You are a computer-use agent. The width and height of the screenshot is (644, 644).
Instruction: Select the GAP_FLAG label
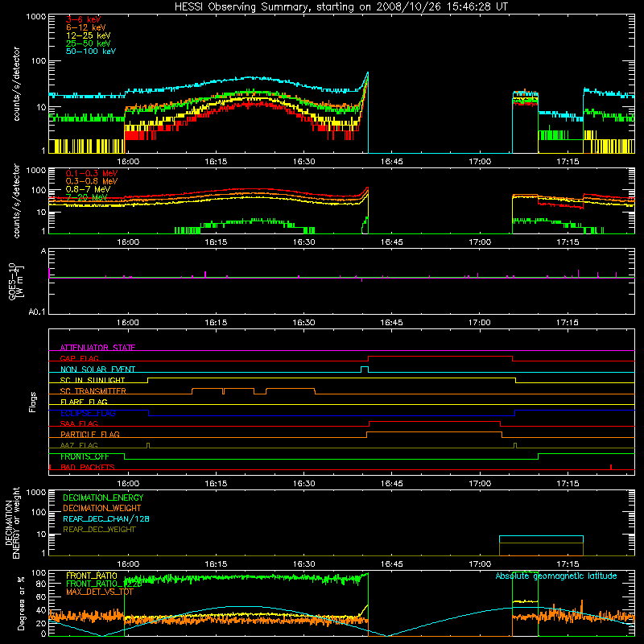[79, 358]
